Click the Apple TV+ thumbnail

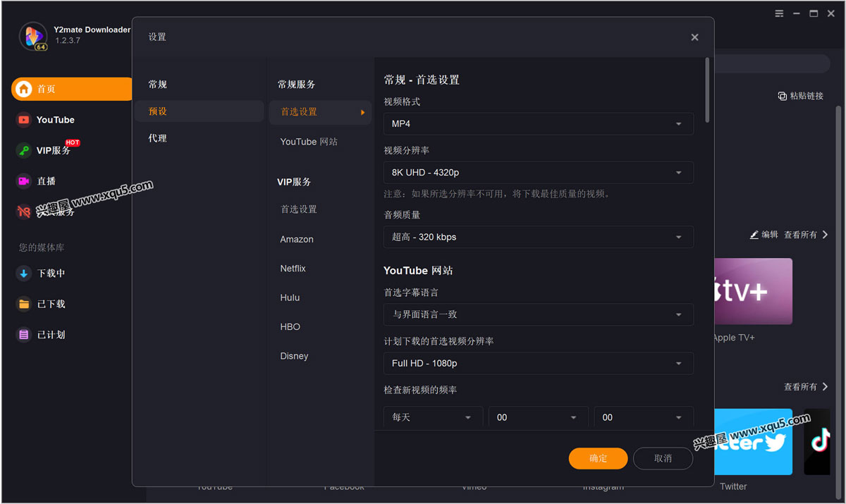click(x=753, y=291)
